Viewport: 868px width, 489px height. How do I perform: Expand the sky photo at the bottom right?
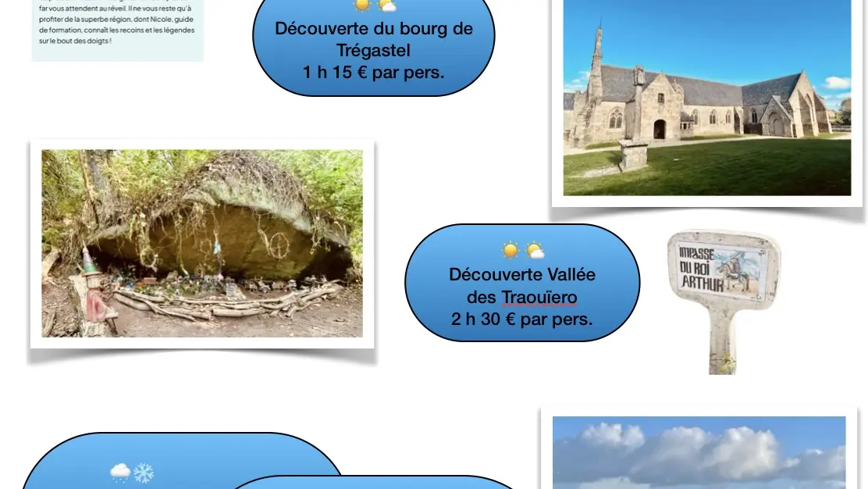point(699,453)
